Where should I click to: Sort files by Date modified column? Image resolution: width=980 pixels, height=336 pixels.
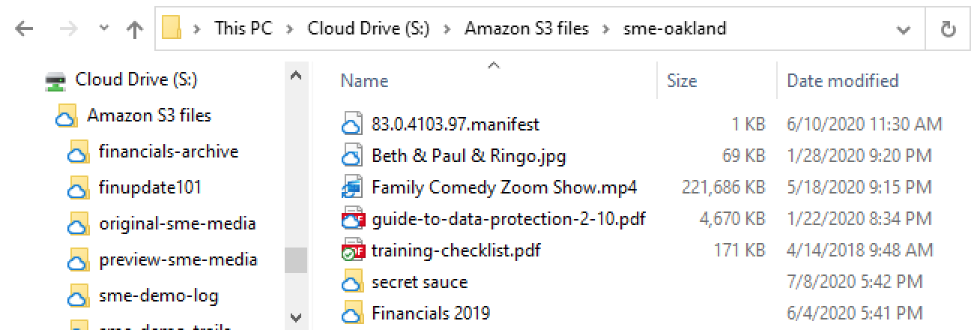842,81
